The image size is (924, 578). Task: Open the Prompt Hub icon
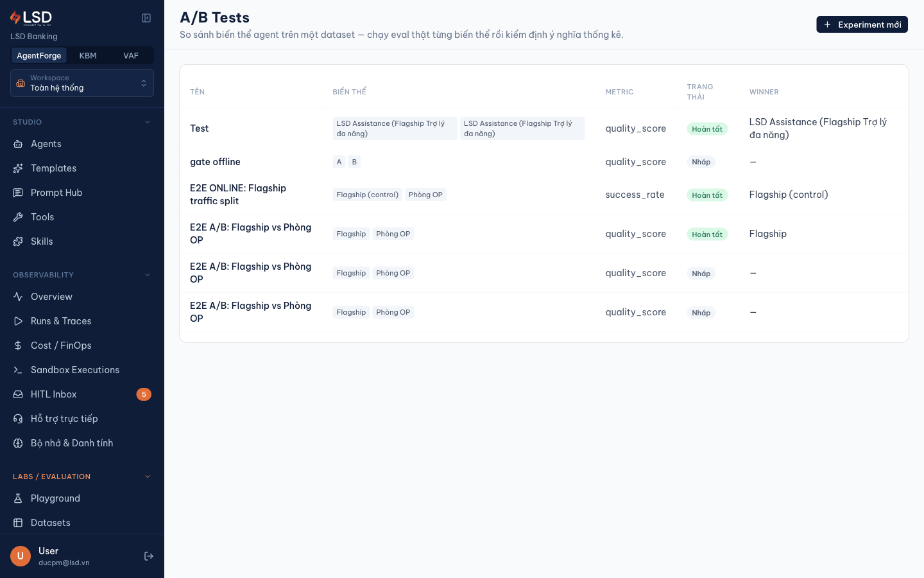pyautogui.click(x=18, y=193)
